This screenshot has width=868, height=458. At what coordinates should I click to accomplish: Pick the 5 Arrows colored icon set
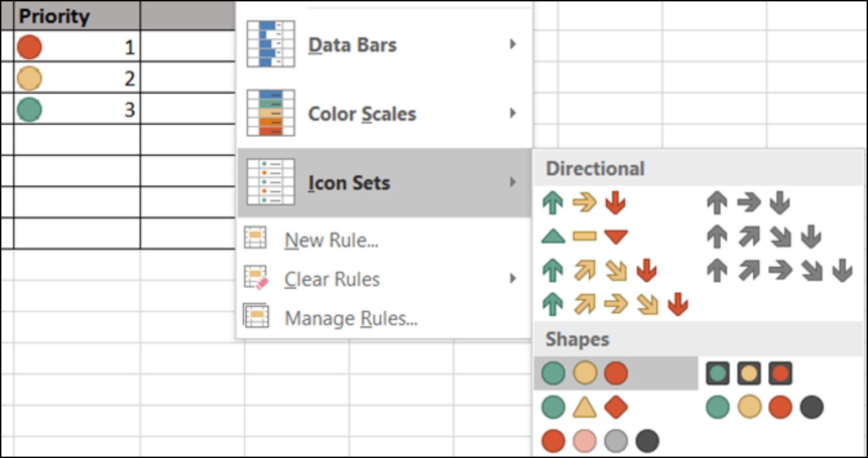click(x=615, y=304)
